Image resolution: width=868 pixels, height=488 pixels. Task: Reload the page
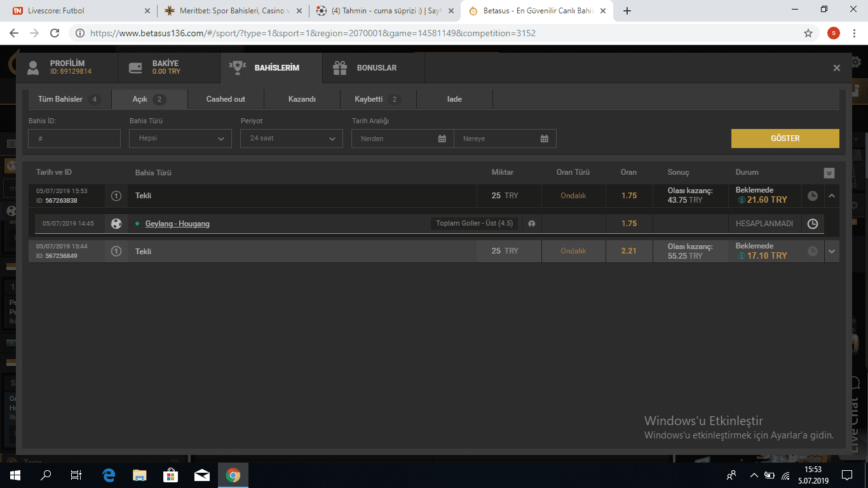click(55, 33)
